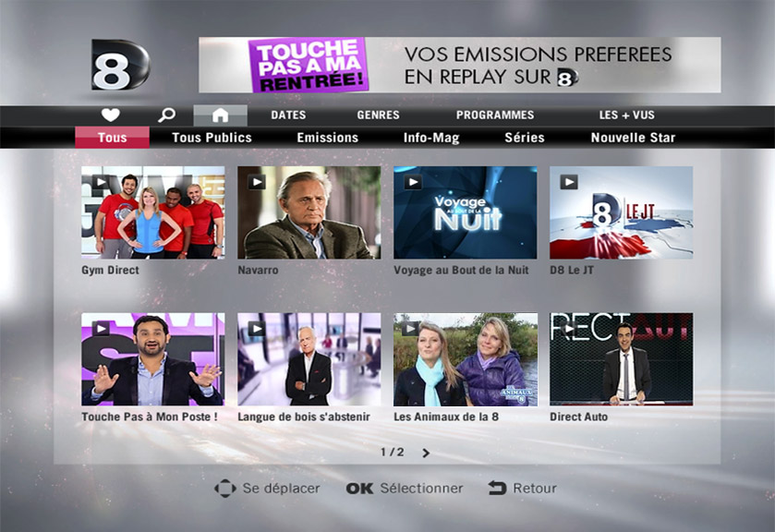This screenshot has height=532, width=775.
Task: Click the Retour back arrow icon
Action: (497, 488)
